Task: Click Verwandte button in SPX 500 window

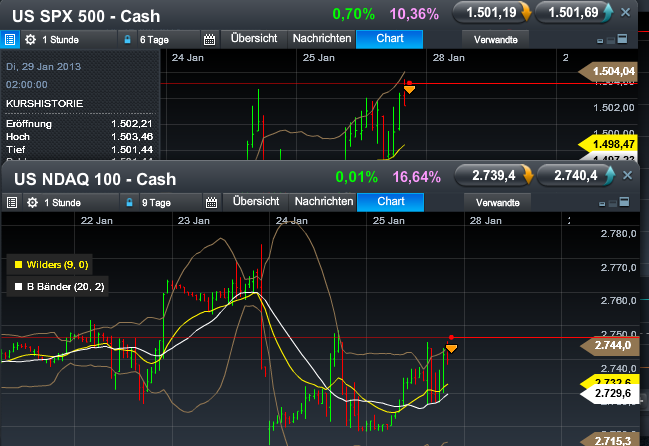Action: 495,40
